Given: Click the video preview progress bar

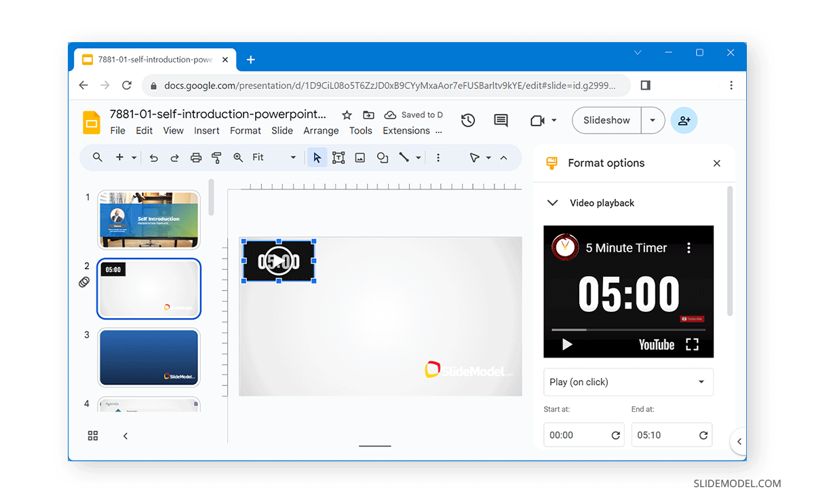Looking at the screenshot, I should [x=628, y=330].
